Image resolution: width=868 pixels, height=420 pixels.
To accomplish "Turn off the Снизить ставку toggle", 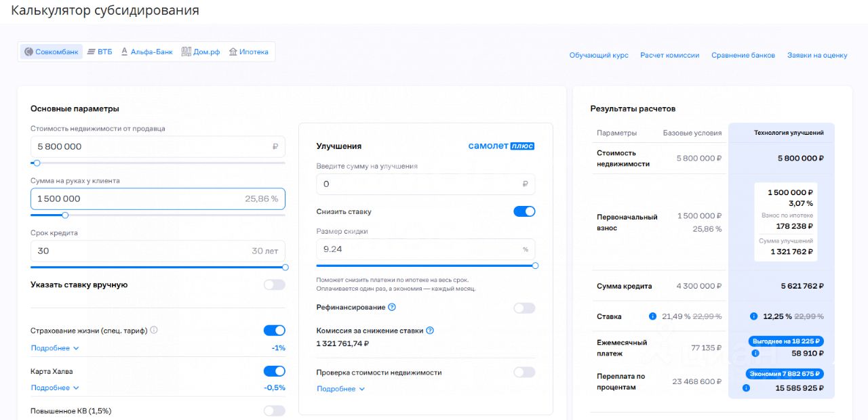I will [x=524, y=211].
